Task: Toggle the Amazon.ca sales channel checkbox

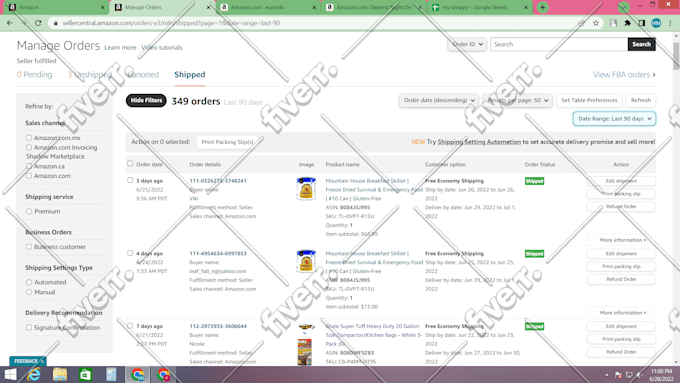Action: click(29, 166)
